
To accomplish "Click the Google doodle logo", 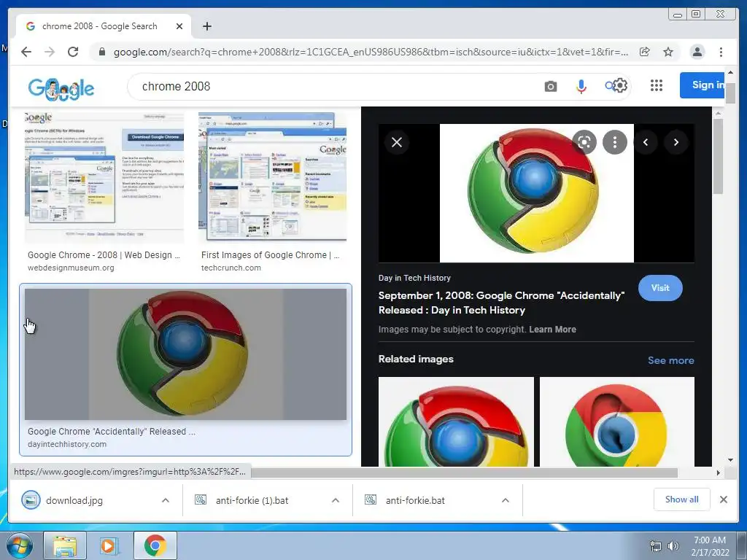I will pos(61,88).
